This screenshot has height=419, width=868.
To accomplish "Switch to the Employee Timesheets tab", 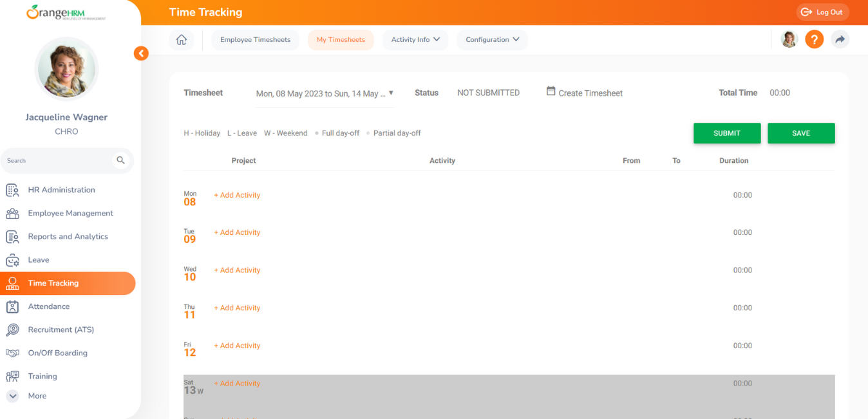I will pos(255,39).
